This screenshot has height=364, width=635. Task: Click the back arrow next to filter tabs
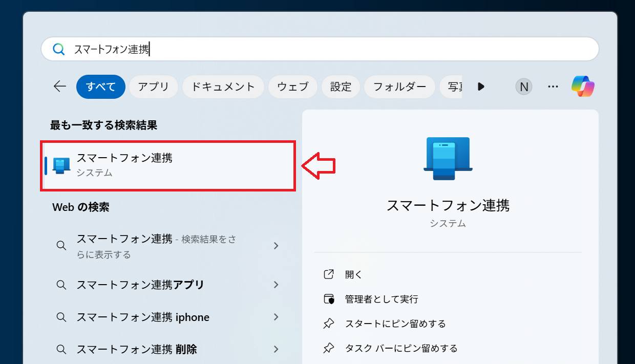(x=59, y=87)
